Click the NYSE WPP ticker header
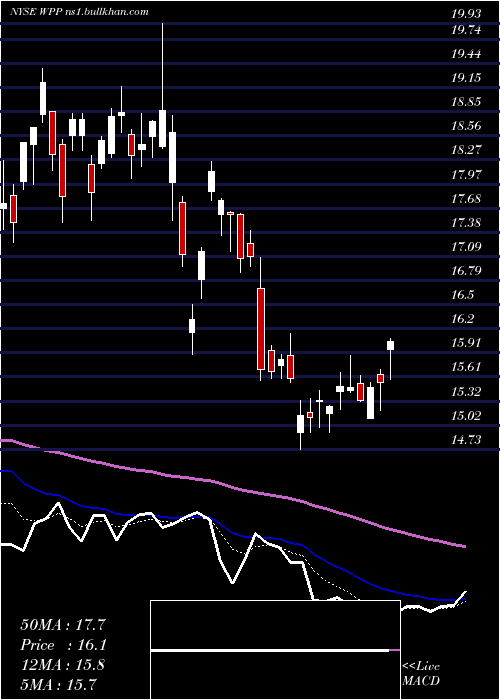Image resolution: width=500 pixels, height=700 pixels. (79, 12)
